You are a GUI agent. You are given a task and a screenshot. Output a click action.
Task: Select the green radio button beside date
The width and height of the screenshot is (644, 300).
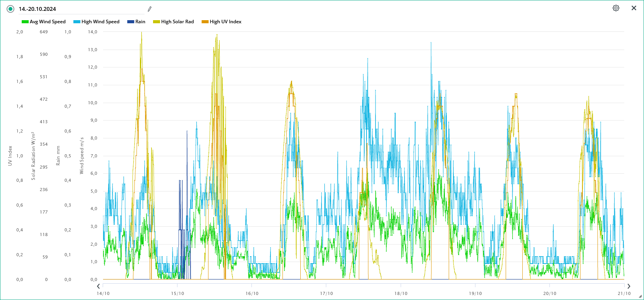click(x=10, y=9)
